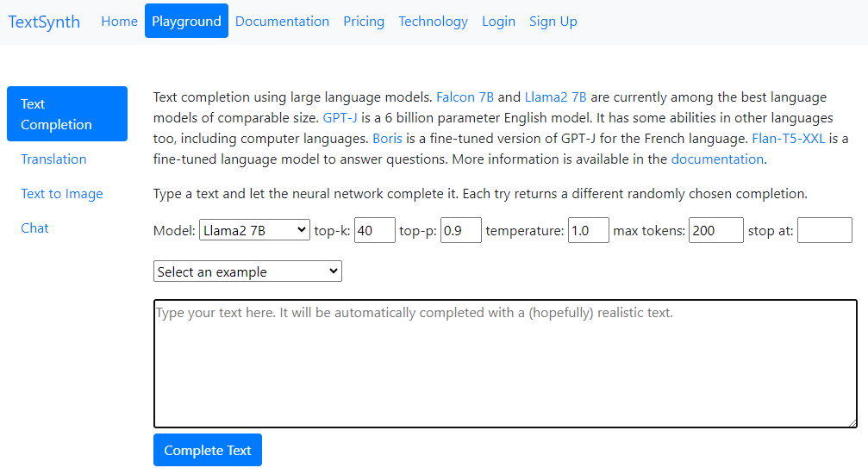
Task: Switch to the Translation sidebar tab
Action: [x=53, y=159]
